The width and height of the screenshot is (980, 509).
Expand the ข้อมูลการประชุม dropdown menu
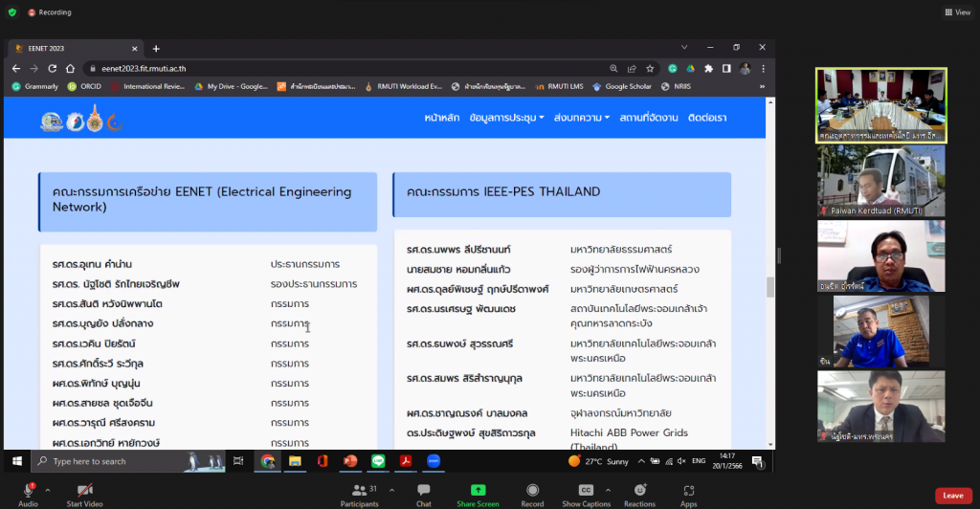pos(506,118)
